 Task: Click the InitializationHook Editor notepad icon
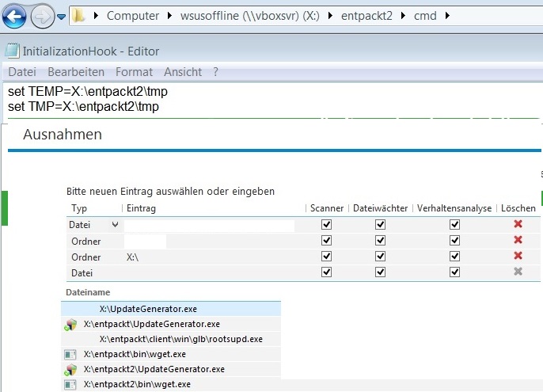[x=11, y=51]
